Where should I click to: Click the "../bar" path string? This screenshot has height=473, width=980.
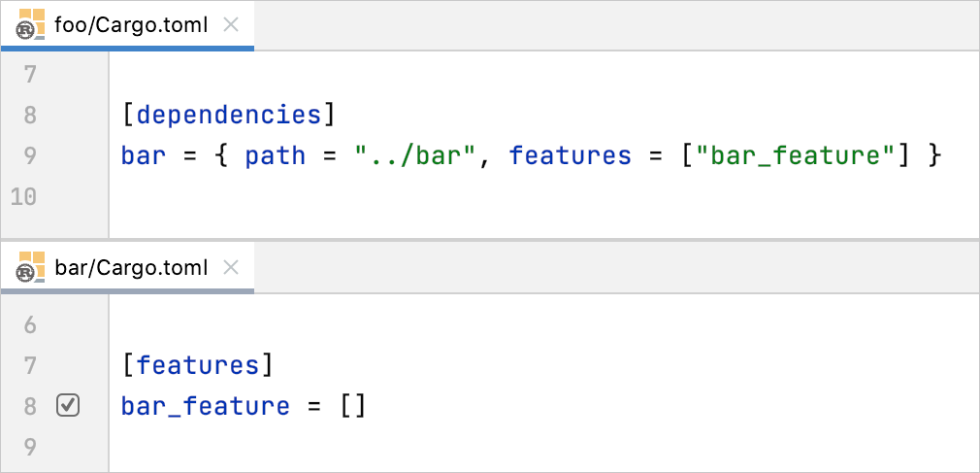[x=416, y=155]
